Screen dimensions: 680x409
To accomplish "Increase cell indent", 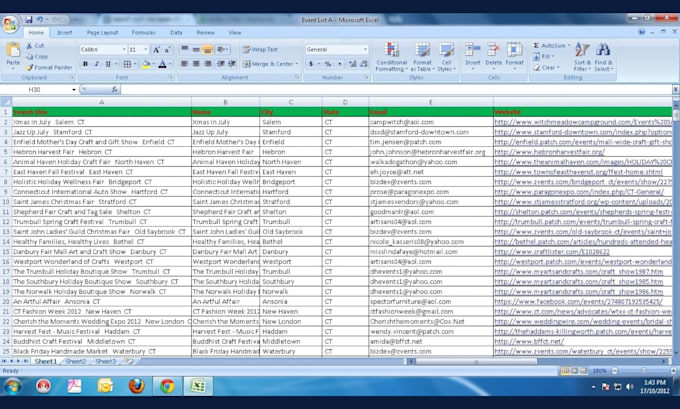I will pos(232,64).
